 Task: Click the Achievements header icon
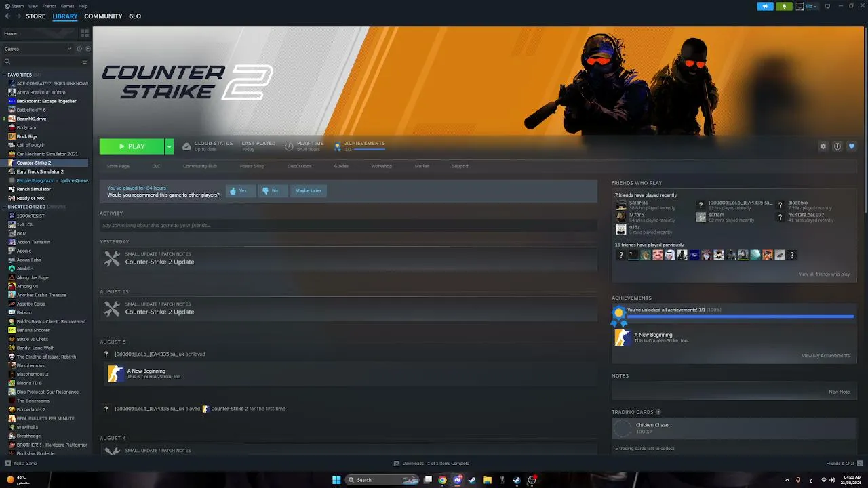tap(338, 146)
